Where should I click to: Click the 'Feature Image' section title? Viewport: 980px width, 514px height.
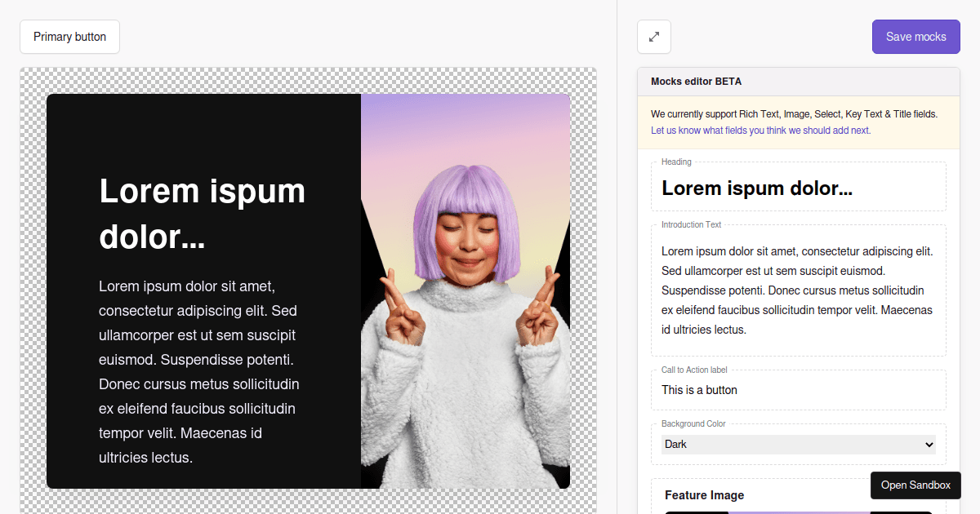click(x=704, y=495)
